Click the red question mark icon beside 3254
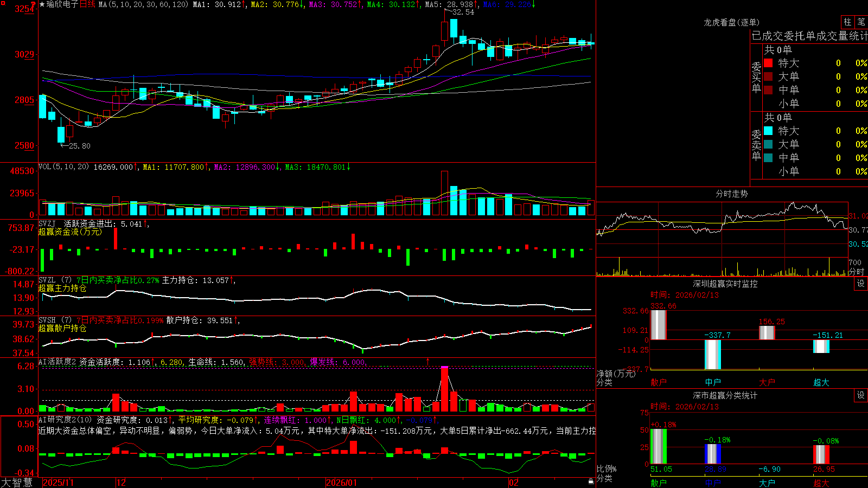 pos(33,4)
